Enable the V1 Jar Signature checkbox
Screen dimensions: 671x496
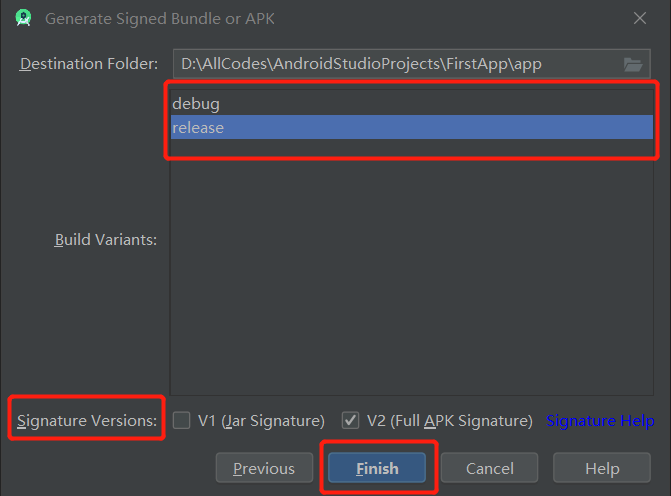[x=181, y=420]
